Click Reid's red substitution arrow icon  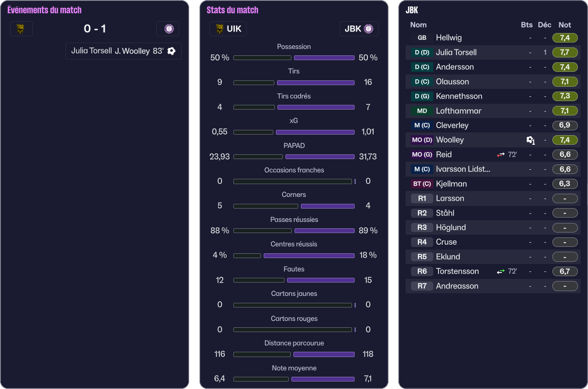(501, 155)
